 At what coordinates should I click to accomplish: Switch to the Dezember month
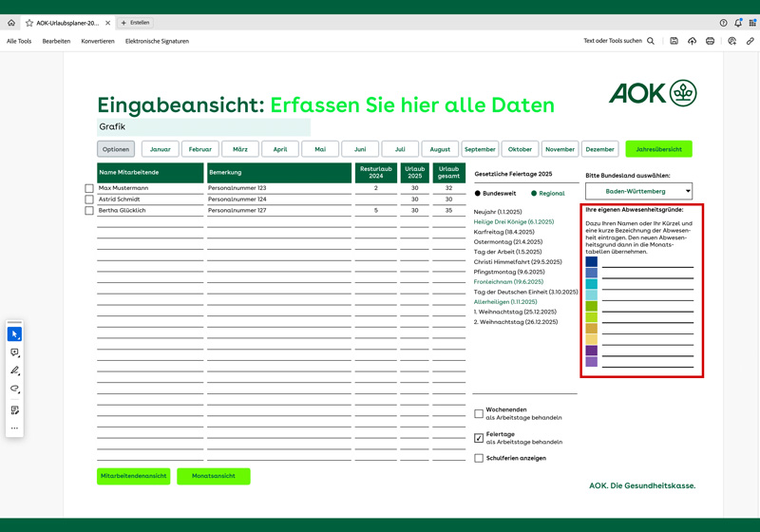600,149
